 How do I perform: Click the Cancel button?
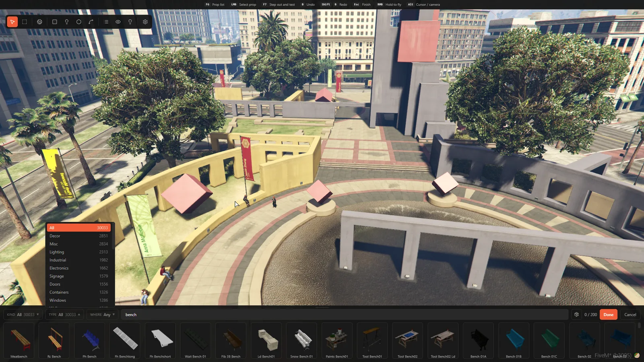(x=630, y=315)
